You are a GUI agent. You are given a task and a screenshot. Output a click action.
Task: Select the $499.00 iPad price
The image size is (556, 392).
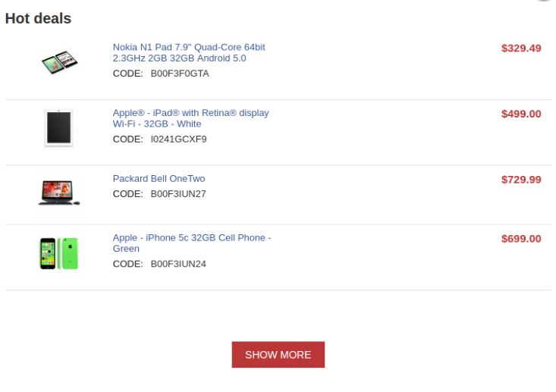[521, 114]
